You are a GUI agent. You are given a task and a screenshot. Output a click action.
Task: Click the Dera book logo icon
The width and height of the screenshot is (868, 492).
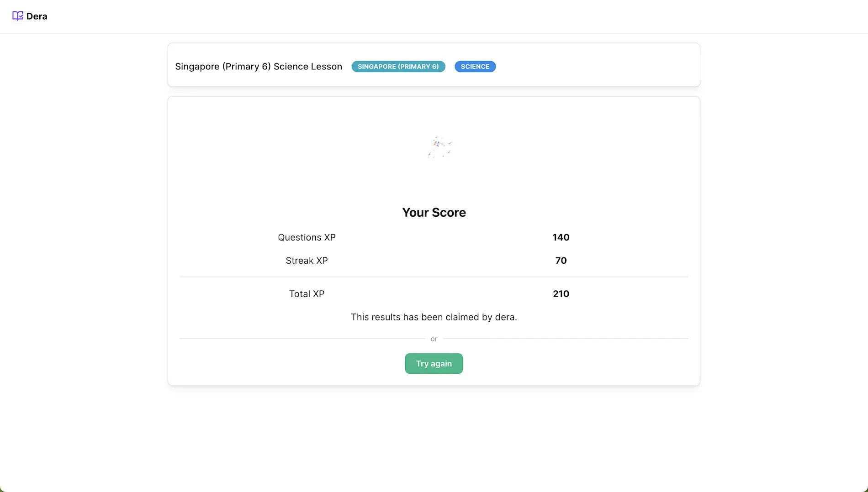[x=17, y=16]
